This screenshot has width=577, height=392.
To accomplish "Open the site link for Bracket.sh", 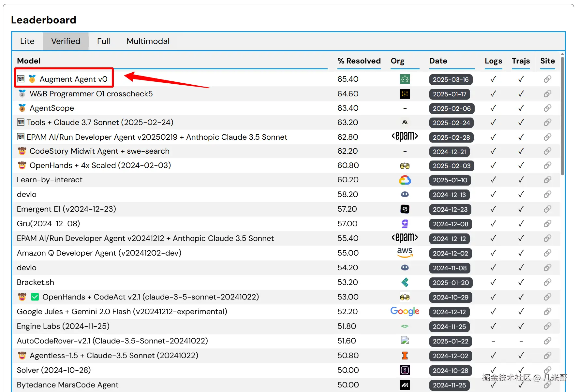I will click(547, 282).
